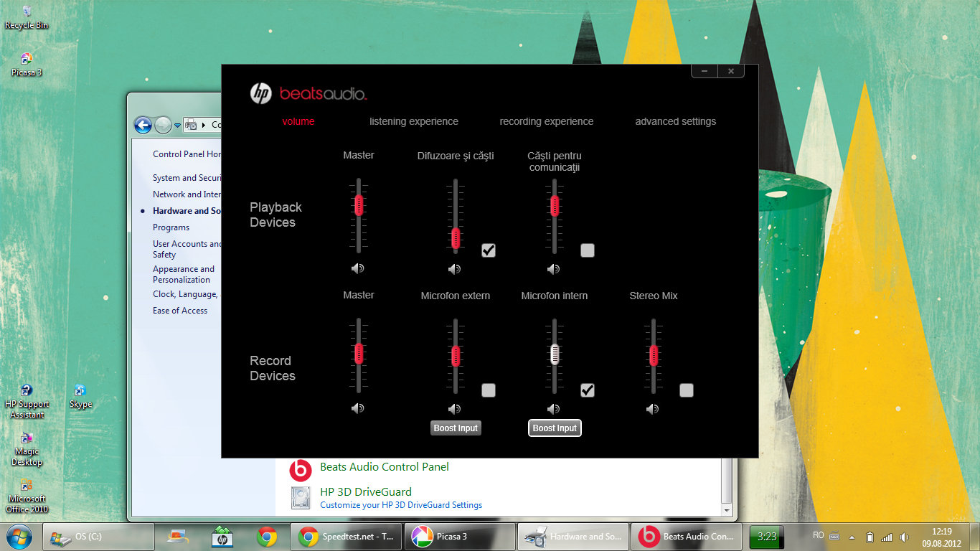This screenshot has height=551, width=980.
Task: Show hidden tray icons arrow
Action: [x=852, y=537]
